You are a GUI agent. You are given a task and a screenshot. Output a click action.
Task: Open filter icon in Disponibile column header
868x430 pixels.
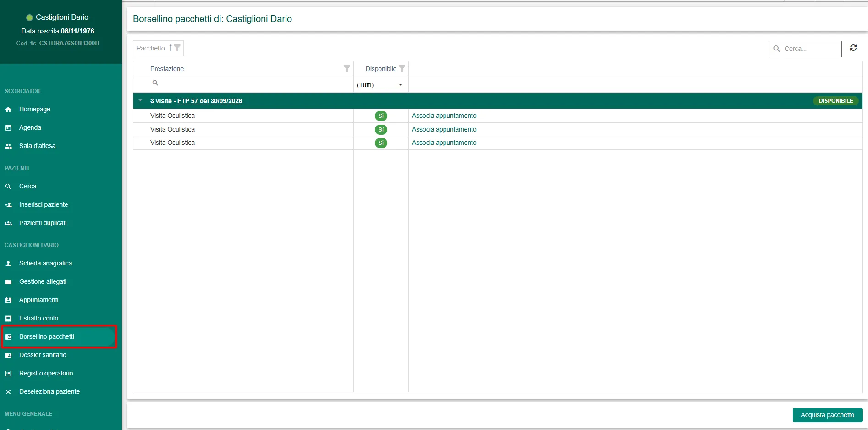pyautogui.click(x=402, y=68)
